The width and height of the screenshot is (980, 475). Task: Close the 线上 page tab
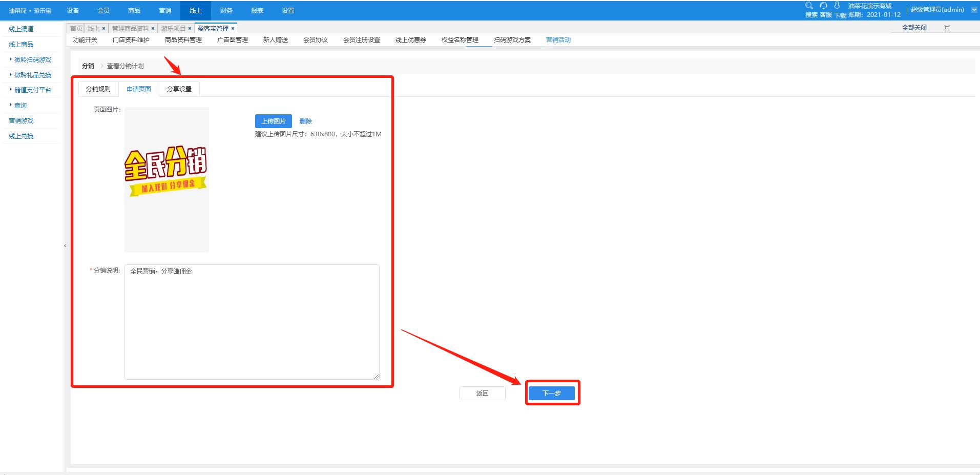[x=103, y=29]
